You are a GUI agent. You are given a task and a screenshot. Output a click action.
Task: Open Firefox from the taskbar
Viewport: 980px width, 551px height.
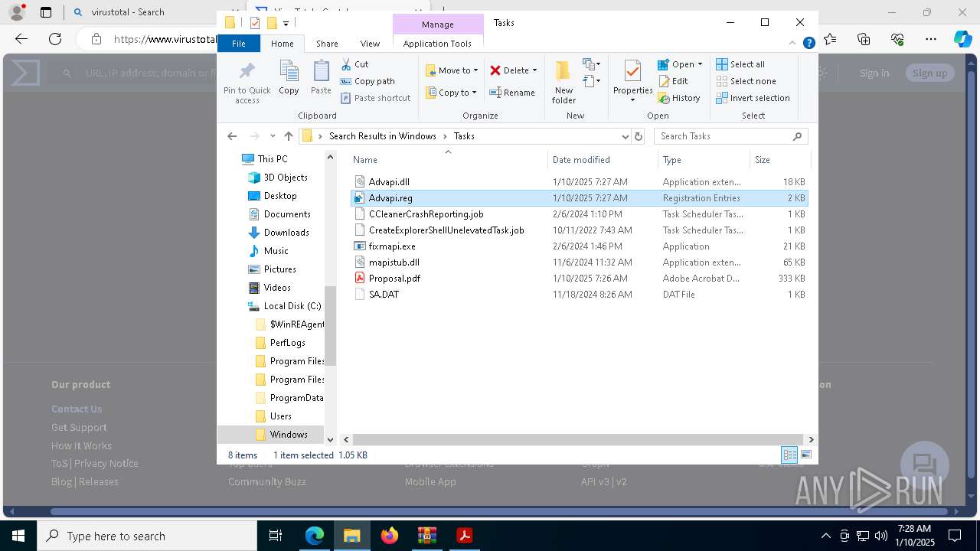390,536
